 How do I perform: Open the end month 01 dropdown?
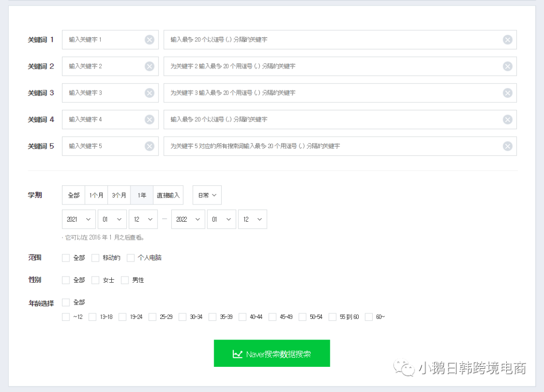222,219
